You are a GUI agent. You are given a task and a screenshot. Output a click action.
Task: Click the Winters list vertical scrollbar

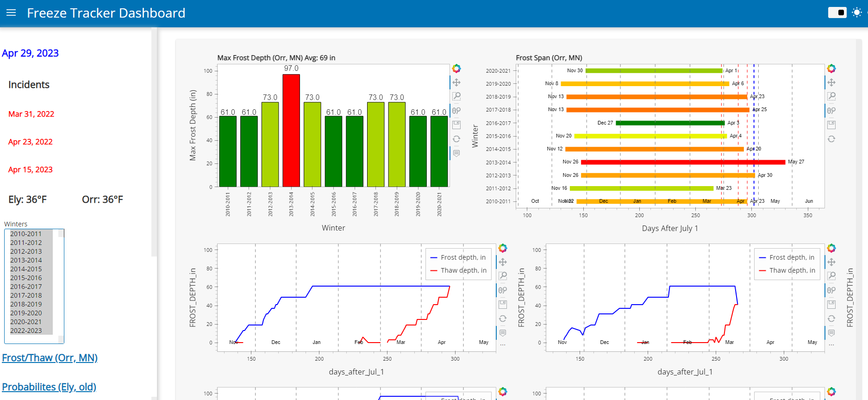pyautogui.click(x=61, y=286)
